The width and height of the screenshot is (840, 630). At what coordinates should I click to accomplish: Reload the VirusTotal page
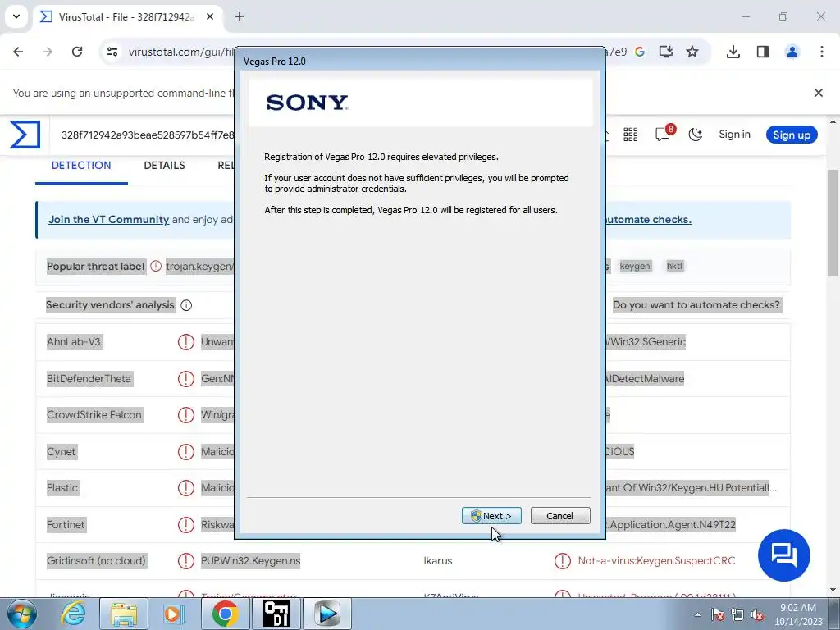77,52
